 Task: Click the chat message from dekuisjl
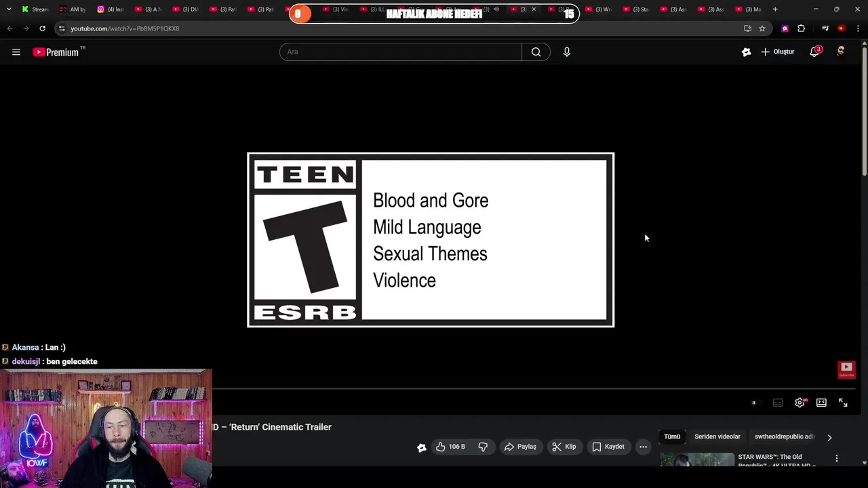click(x=54, y=361)
